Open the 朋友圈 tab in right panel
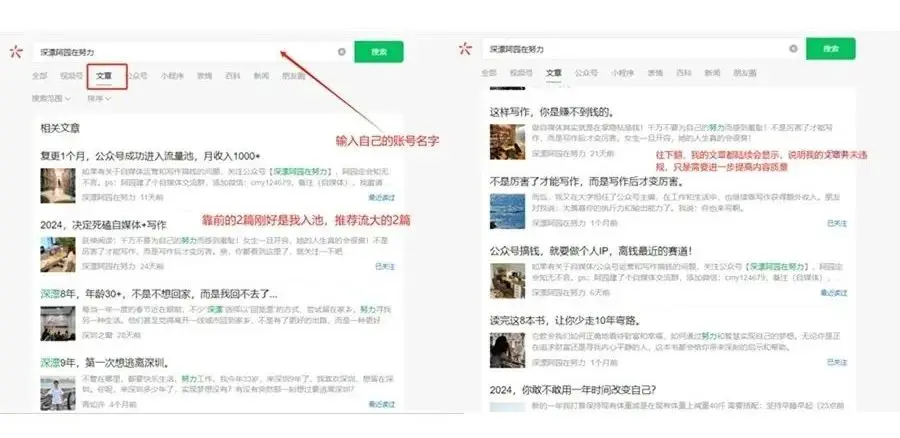This screenshot has width=900, height=438. tap(744, 73)
